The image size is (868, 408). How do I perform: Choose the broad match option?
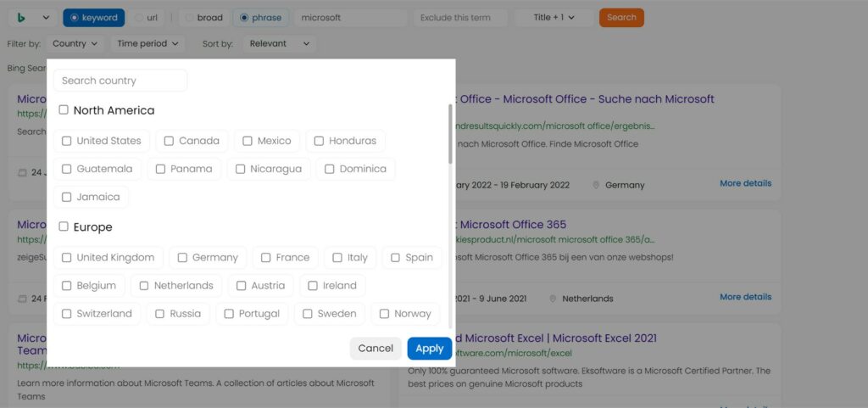[204, 18]
